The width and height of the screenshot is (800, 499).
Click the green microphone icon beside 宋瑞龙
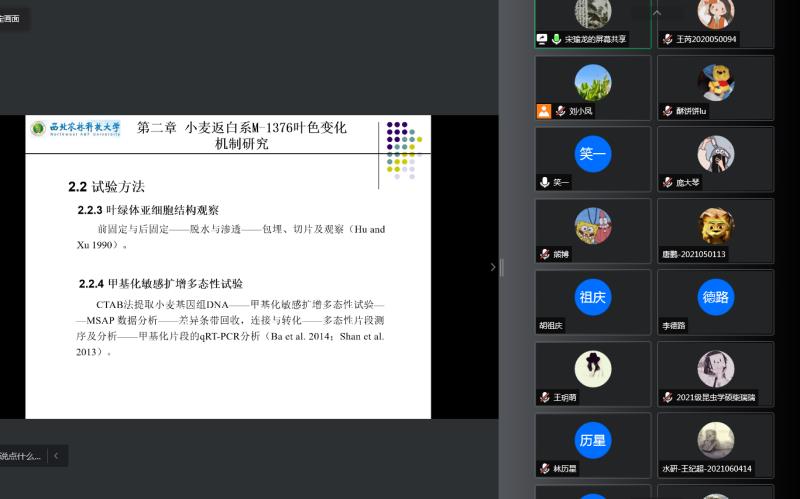[556, 39]
